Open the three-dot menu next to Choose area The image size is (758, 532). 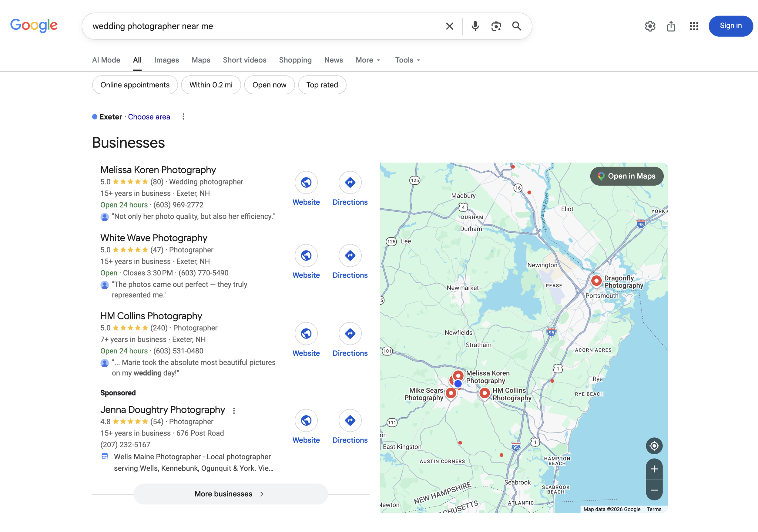coord(183,116)
